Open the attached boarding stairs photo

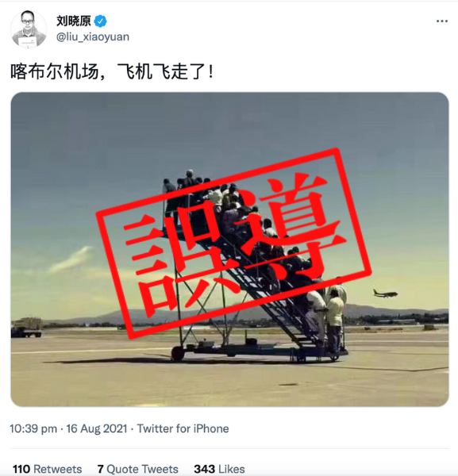click(229, 249)
